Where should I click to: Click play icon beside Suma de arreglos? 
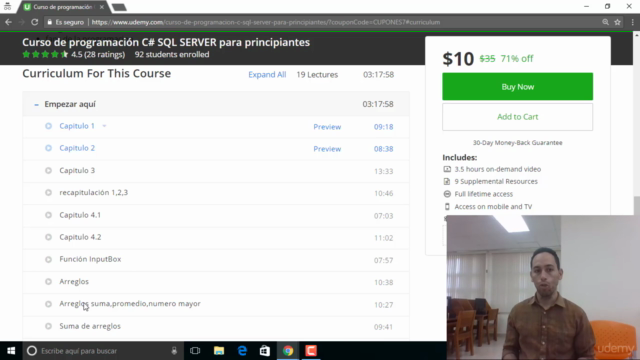[48, 326]
